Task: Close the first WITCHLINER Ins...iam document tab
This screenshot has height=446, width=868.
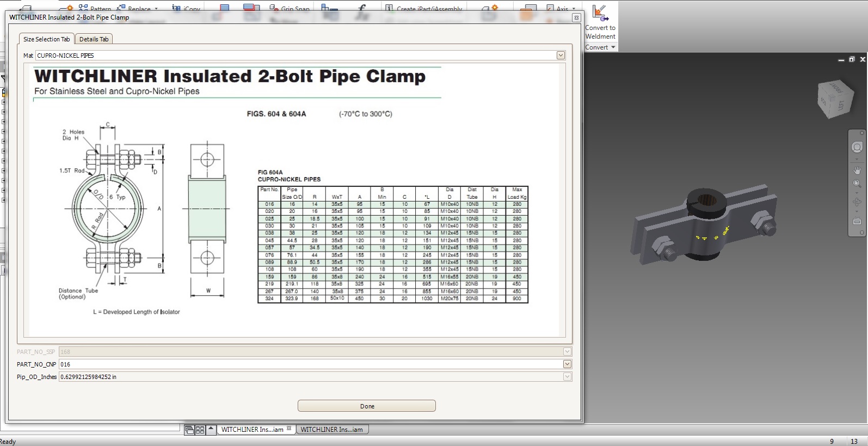Action: click(x=289, y=429)
